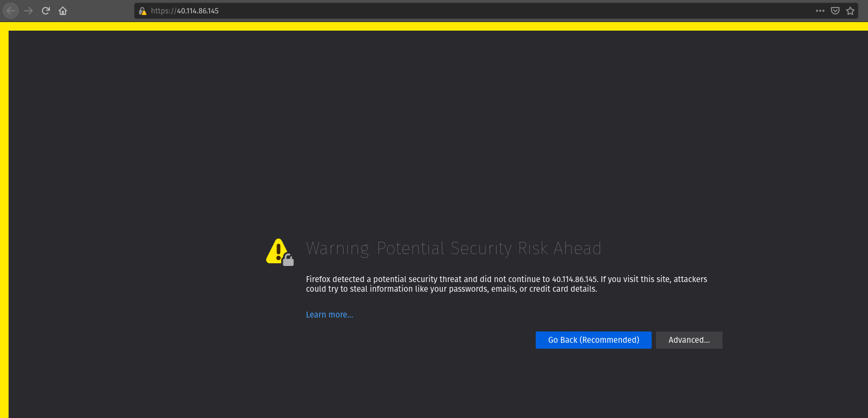Screen dimensions: 868x418
Task: Click Go Back (Recommended) button
Action: pos(594,340)
